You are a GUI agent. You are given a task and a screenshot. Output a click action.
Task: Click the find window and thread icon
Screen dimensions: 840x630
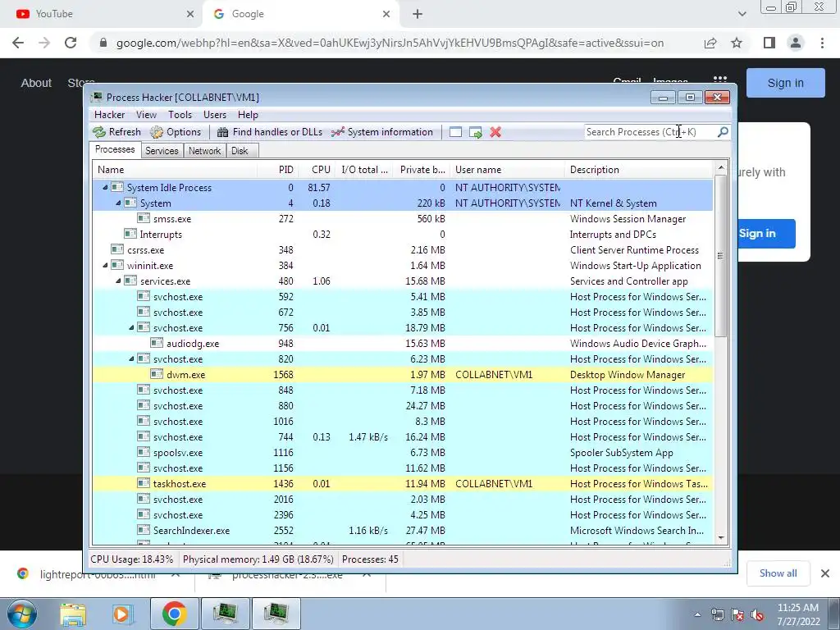click(475, 132)
